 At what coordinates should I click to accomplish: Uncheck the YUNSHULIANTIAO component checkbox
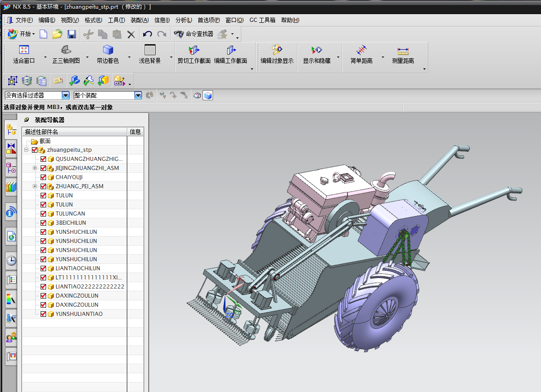[43, 314]
